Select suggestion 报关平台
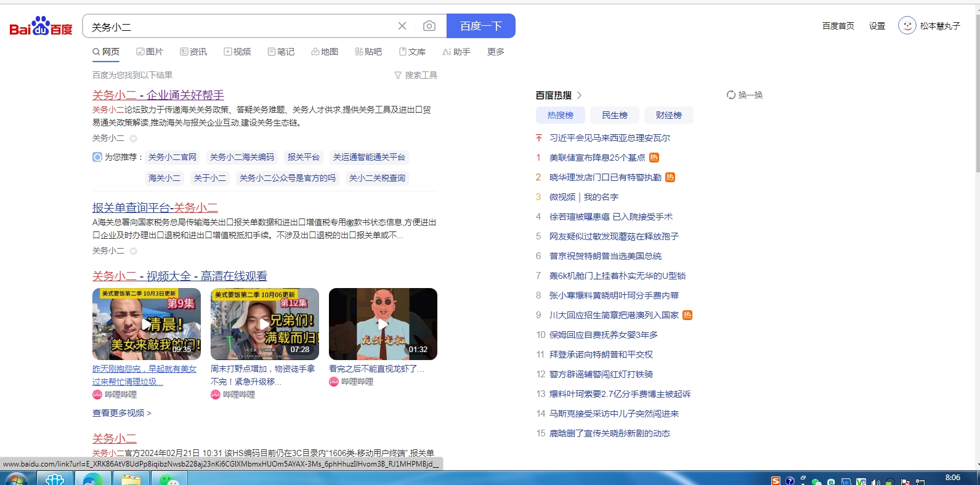The image size is (980, 485). (x=304, y=157)
